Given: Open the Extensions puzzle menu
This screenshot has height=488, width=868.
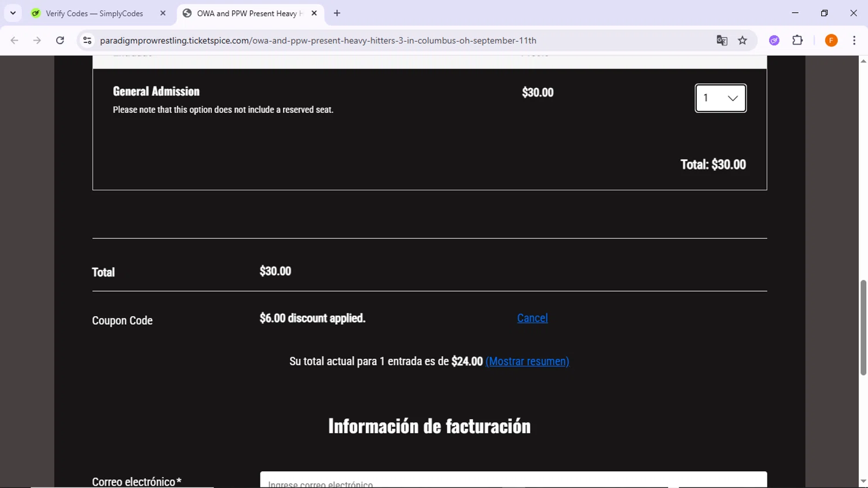Looking at the screenshot, I should point(797,41).
